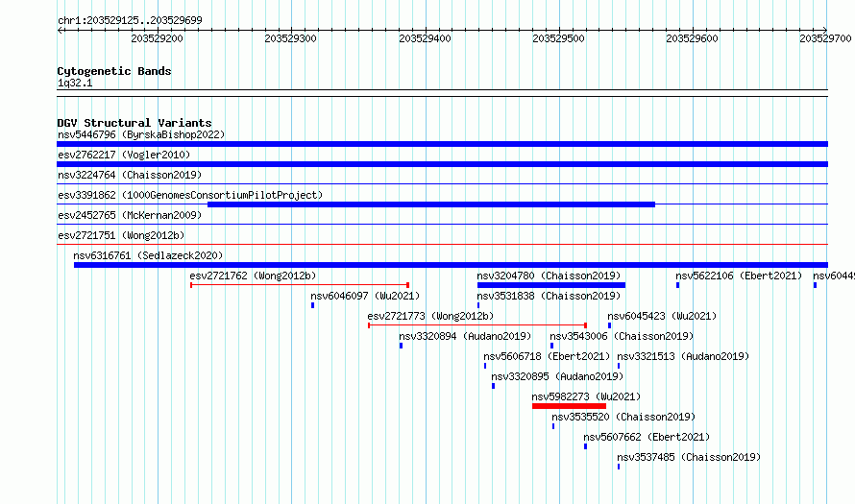Click ruler position 203529200
Screen dimensions: 855x504
pyautogui.click(x=157, y=38)
